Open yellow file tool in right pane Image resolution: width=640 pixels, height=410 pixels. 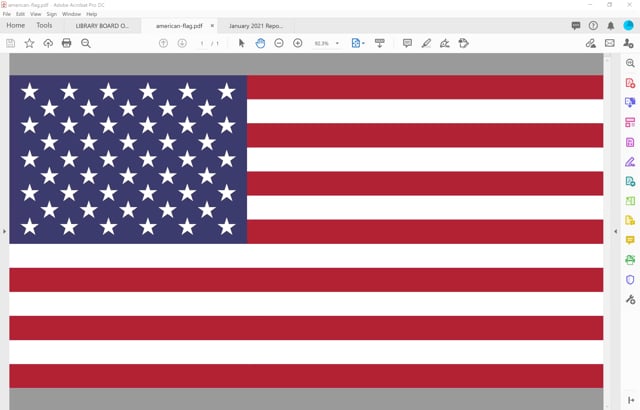tap(630, 220)
